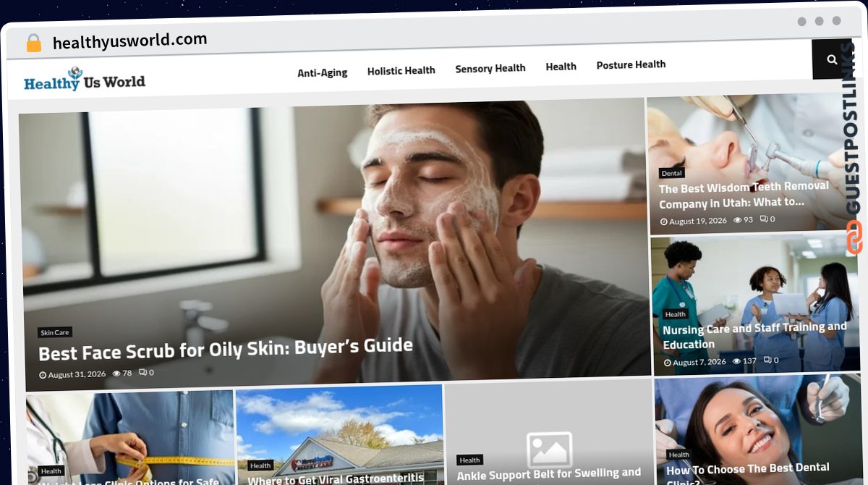Image resolution: width=868 pixels, height=485 pixels.
Task: Open Ankle Support Belt for Swelling article
Action: pos(549,474)
